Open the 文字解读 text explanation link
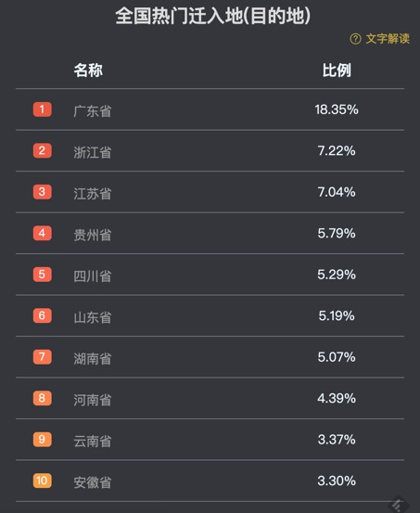This screenshot has width=420, height=513. [388, 39]
